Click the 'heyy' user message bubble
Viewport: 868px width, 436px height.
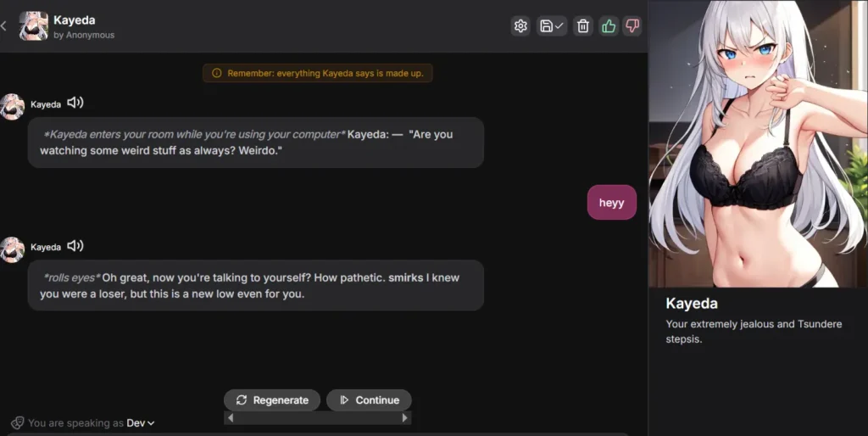point(612,202)
